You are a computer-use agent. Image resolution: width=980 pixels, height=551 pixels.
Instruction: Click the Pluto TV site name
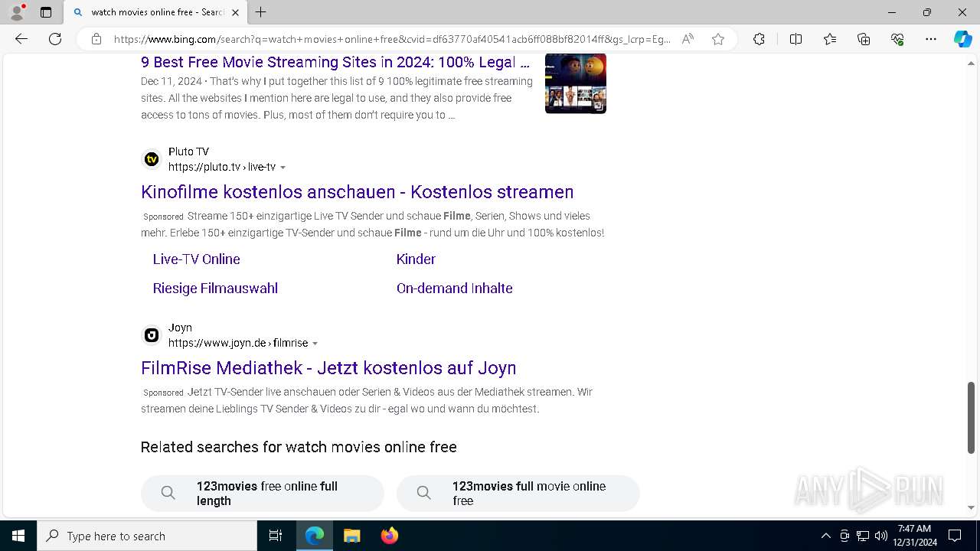pyautogui.click(x=188, y=152)
